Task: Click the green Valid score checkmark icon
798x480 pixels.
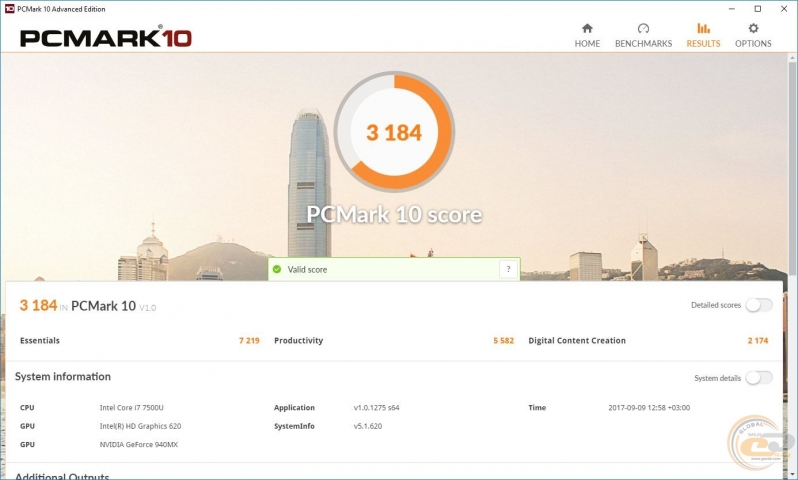Action: tap(277, 269)
